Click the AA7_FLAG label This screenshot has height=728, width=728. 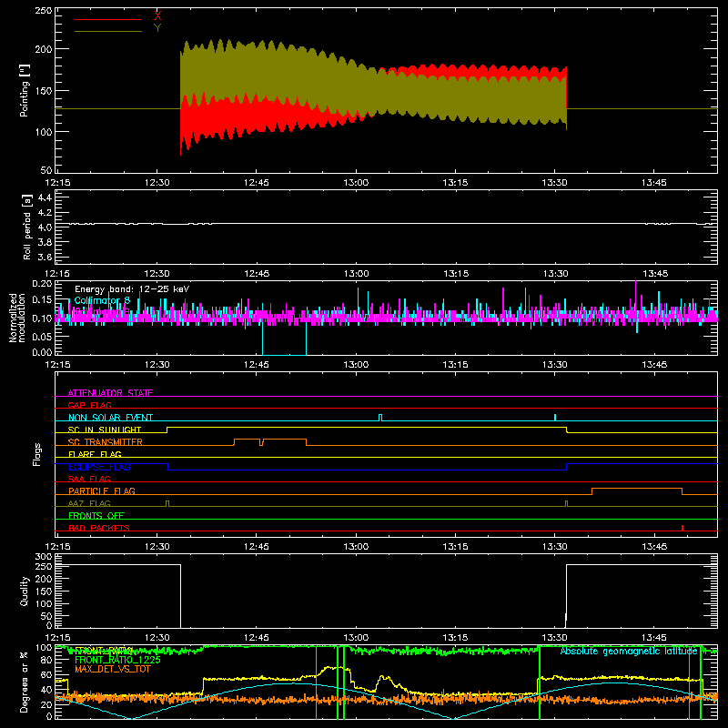pos(89,503)
